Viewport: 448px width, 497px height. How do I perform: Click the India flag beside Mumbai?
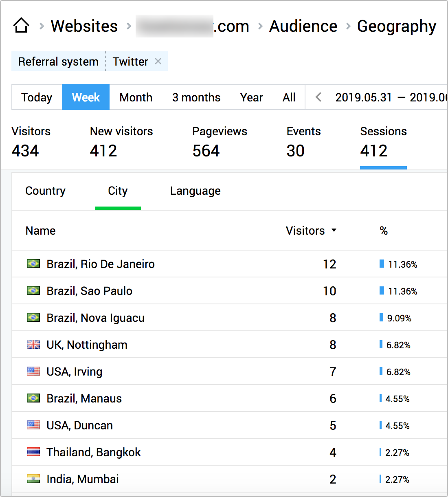[x=33, y=479]
